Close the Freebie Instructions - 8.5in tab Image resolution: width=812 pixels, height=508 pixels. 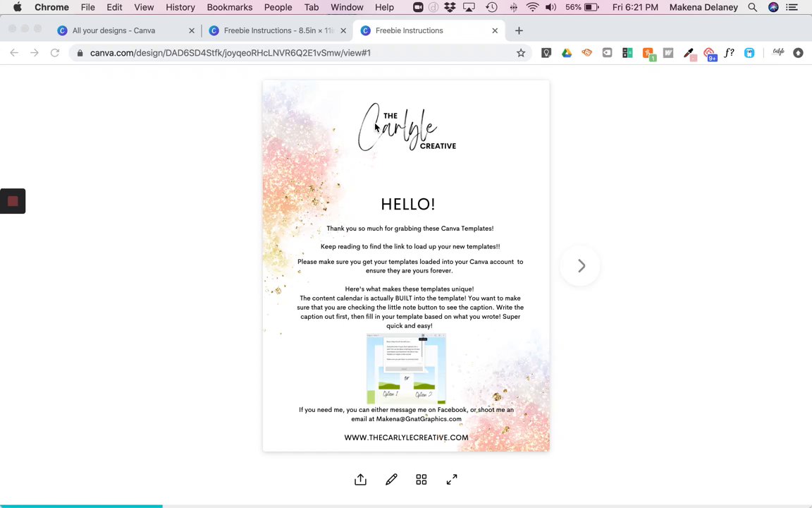point(343,30)
